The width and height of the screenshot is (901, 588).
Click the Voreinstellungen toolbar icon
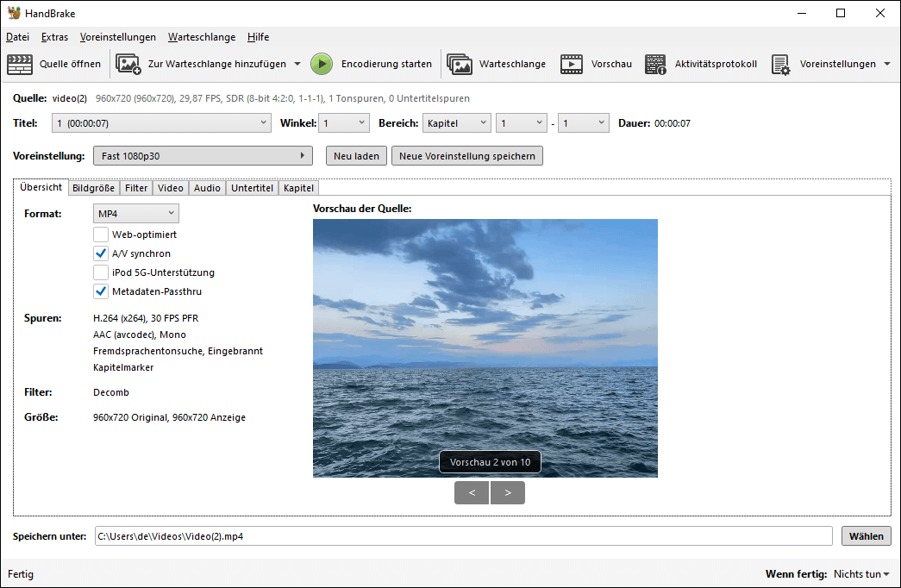(780, 64)
